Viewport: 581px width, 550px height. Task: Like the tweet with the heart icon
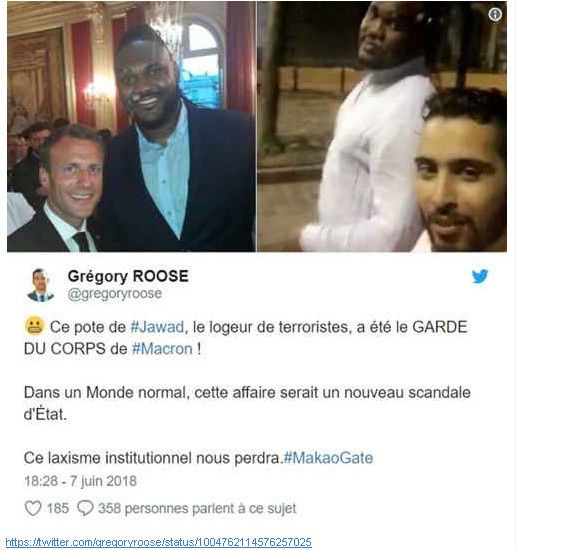pyautogui.click(x=33, y=508)
